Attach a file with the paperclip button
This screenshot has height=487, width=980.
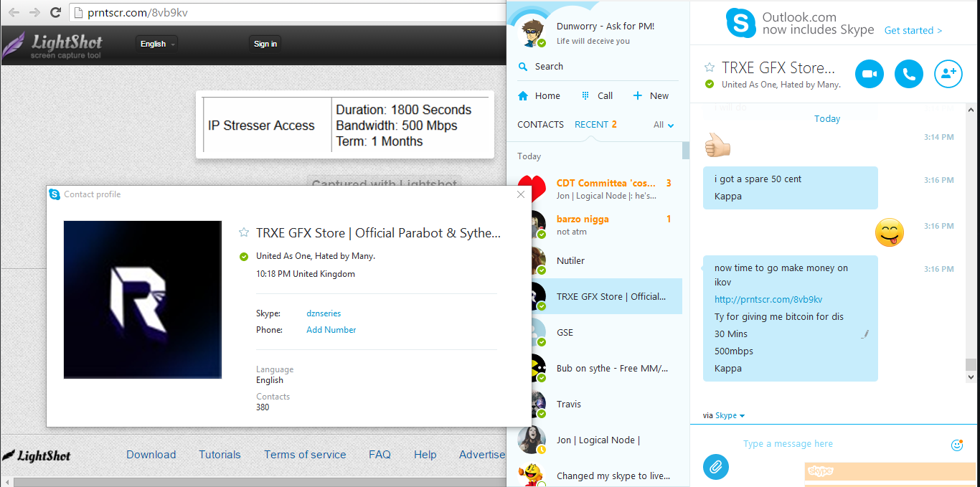(x=715, y=467)
